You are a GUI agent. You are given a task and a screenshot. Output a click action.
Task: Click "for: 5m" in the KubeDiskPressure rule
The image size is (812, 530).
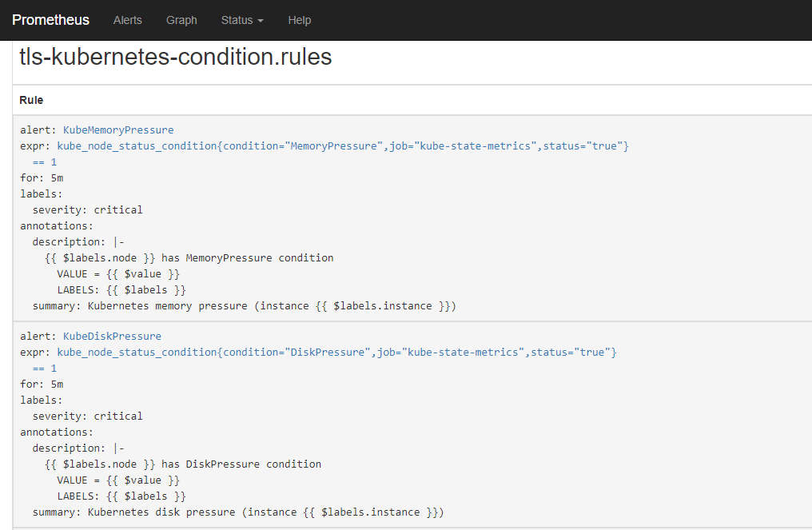[x=42, y=384]
